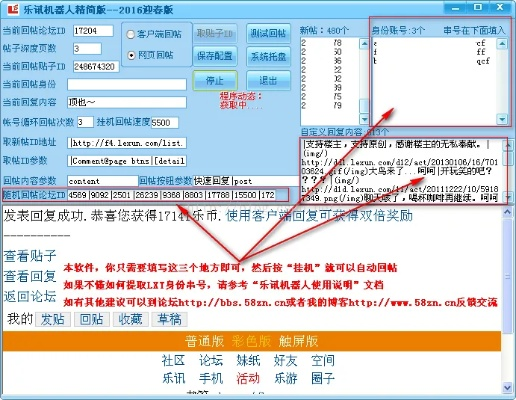Focus the 取新帖ID地址 URL field
Viewport: 516px width, 400px height.
[x=127, y=143]
